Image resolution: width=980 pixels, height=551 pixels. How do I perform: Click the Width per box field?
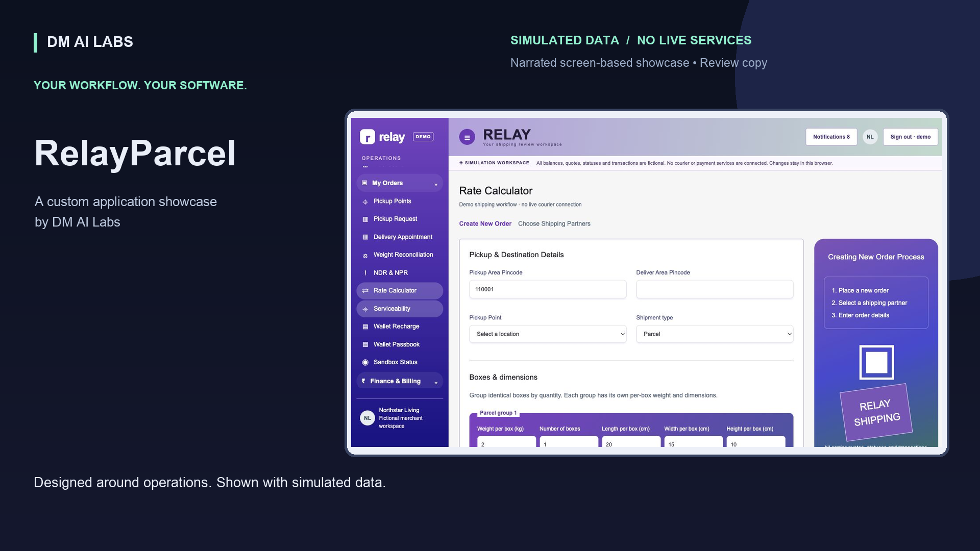(x=693, y=442)
